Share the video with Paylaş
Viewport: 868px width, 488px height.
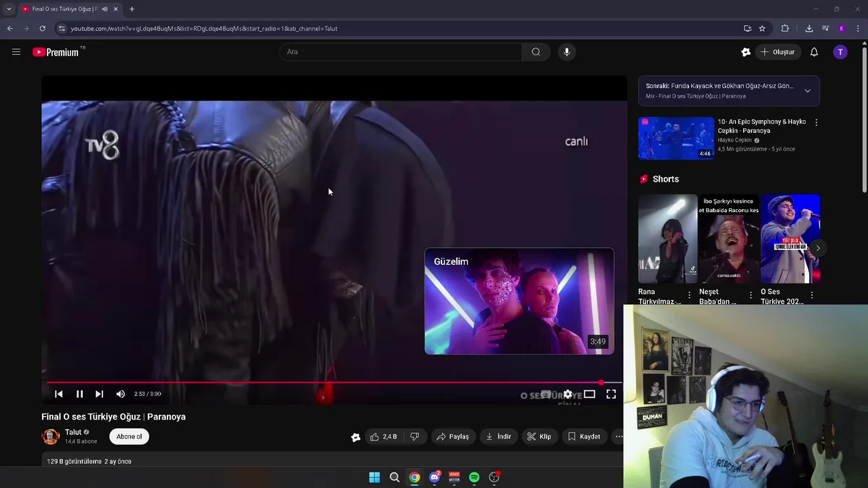453,436
